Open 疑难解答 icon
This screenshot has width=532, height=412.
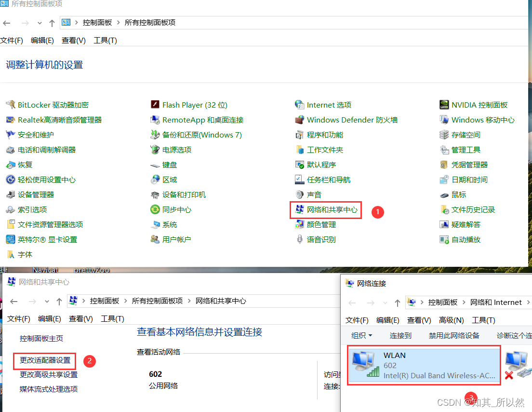(x=444, y=224)
